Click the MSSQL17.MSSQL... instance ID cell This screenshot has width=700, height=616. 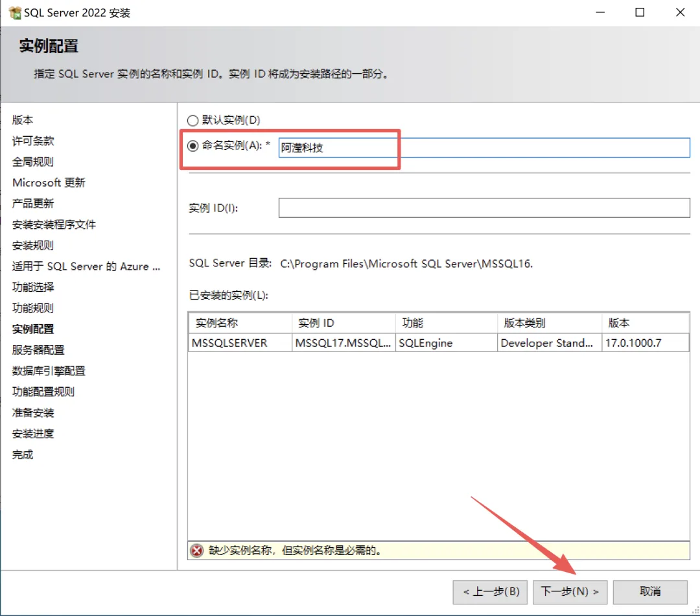pyautogui.click(x=344, y=343)
